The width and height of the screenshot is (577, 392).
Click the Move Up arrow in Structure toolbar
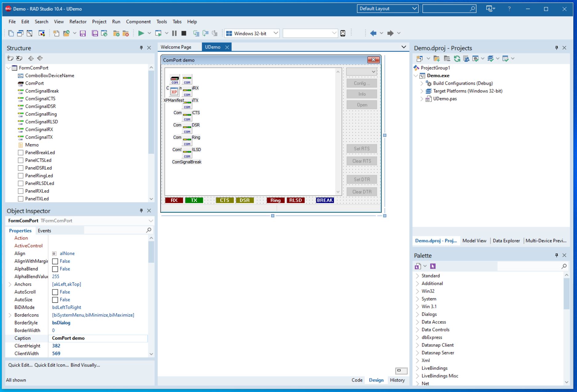31,58
